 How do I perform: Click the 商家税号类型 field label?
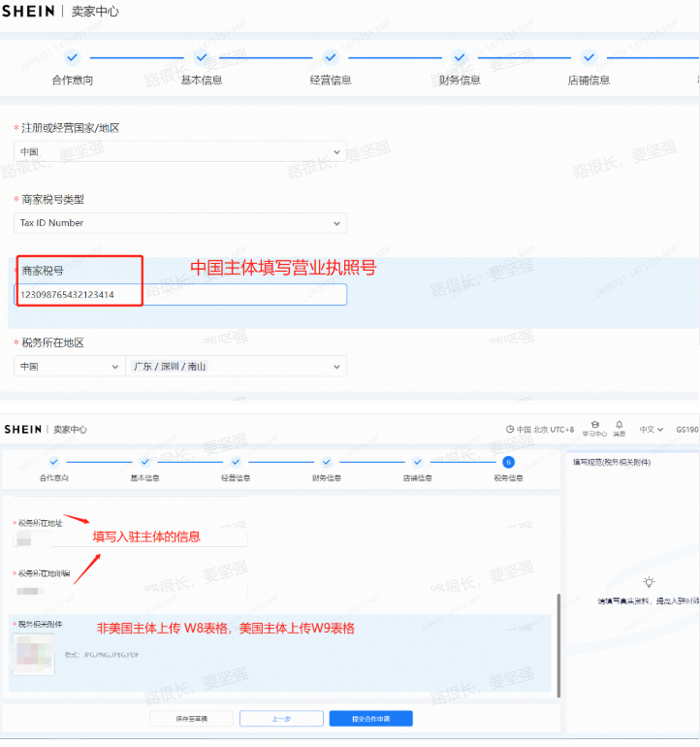pos(53,199)
